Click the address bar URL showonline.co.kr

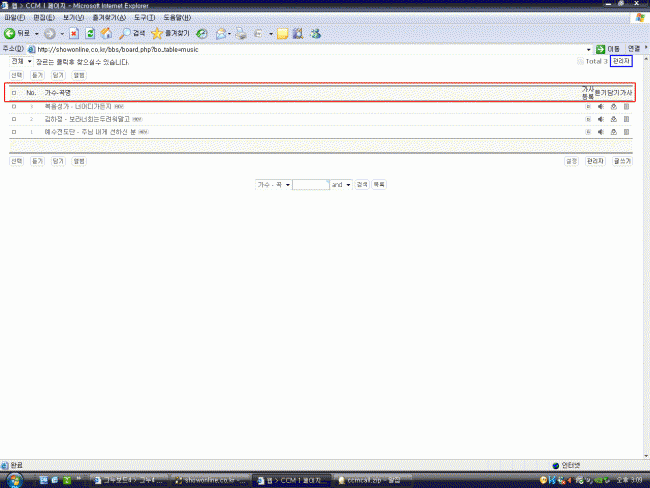pos(118,50)
